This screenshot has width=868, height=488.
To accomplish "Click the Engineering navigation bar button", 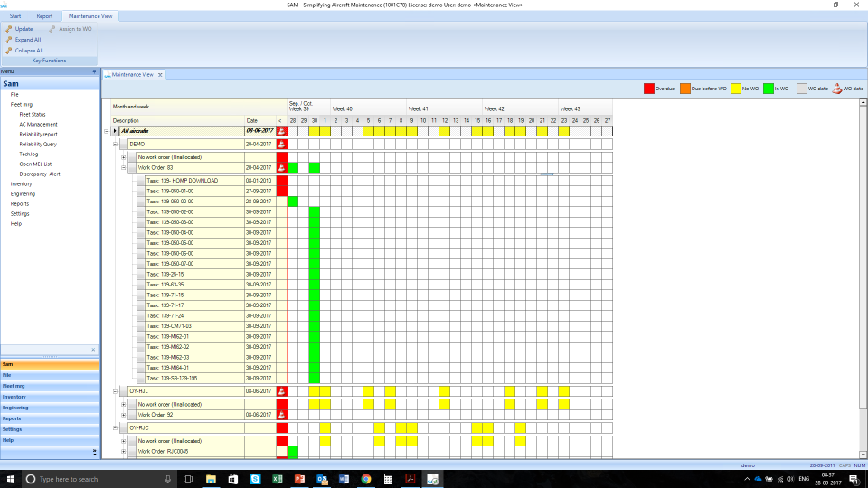I will coord(49,408).
